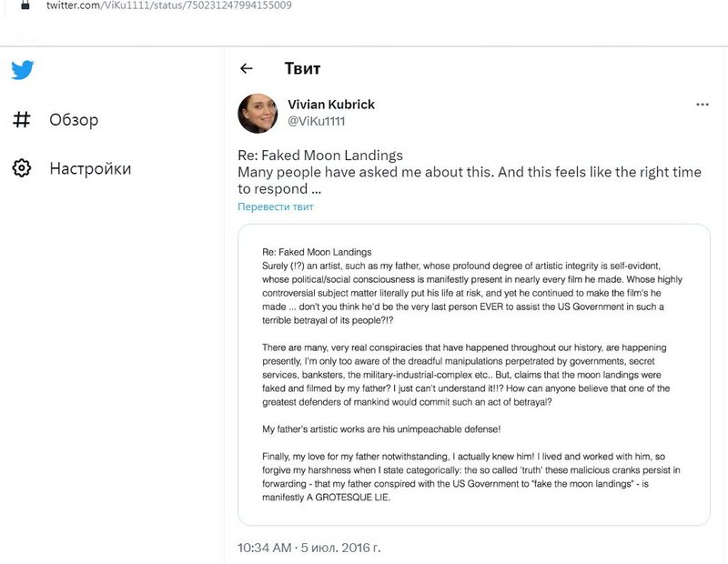Viewport: 728px width, 564px height.
Task: Open the three-dot tweet options menu
Action: coord(703,105)
